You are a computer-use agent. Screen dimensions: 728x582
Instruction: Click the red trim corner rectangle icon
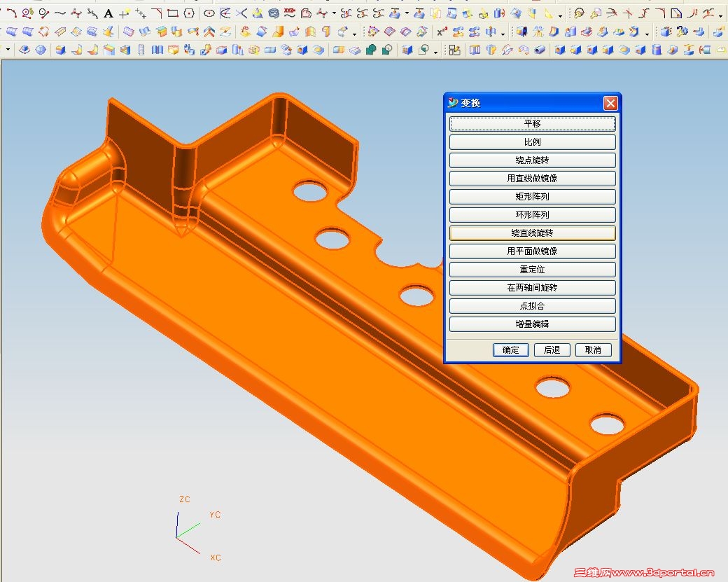pyautogui.click(x=676, y=13)
